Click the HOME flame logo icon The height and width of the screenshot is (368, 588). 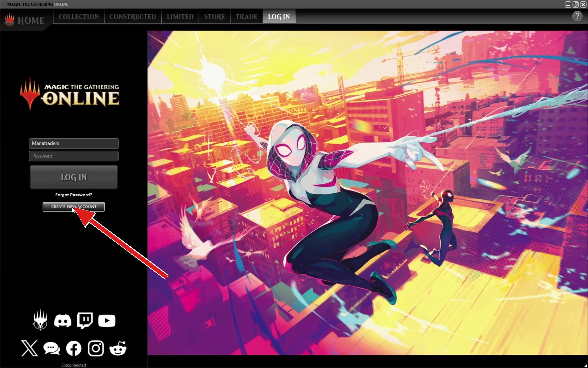[x=10, y=20]
